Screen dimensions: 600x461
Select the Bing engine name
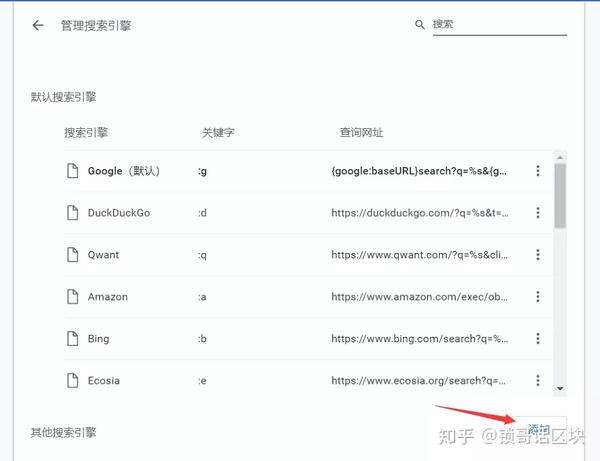pos(98,339)
